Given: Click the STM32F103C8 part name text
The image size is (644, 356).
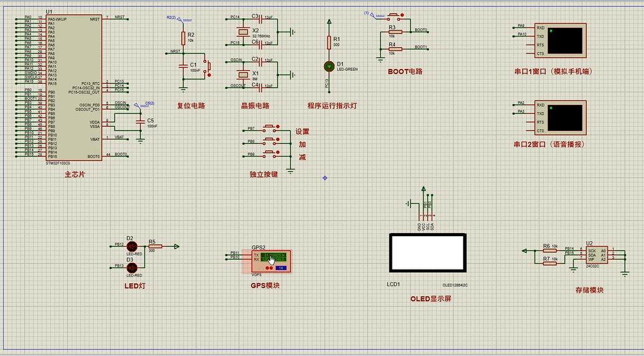Looking at the screenshot, I should [58, 163].
